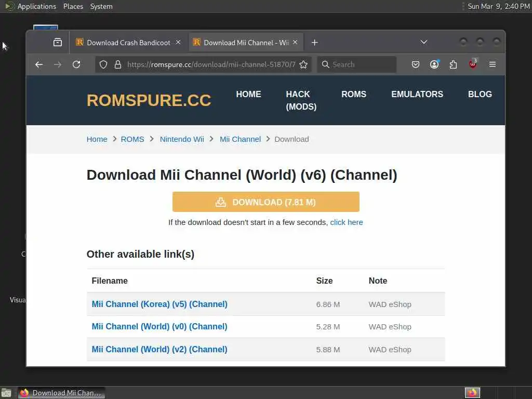
Task: Click the Home breadcrumb link
Action: click(97, 139)
